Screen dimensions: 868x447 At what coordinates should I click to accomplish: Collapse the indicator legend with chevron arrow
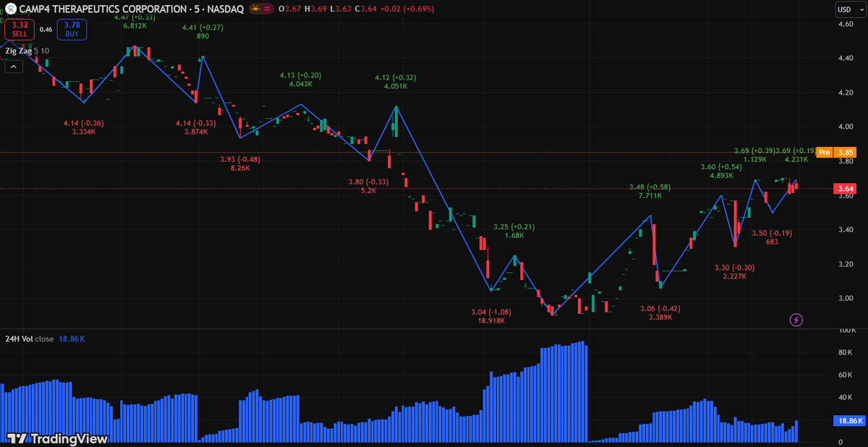pos(14,65)
